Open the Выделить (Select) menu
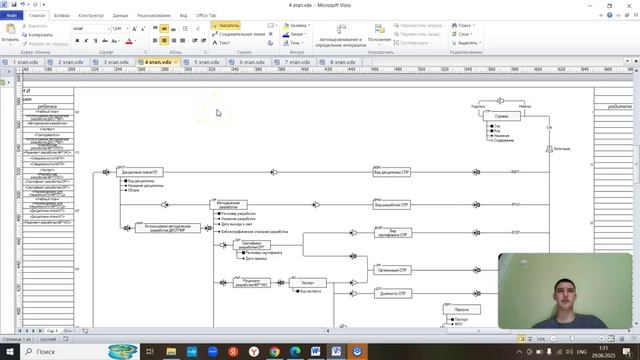Screen dimensions: 640x360 click(x=467, y=43)
